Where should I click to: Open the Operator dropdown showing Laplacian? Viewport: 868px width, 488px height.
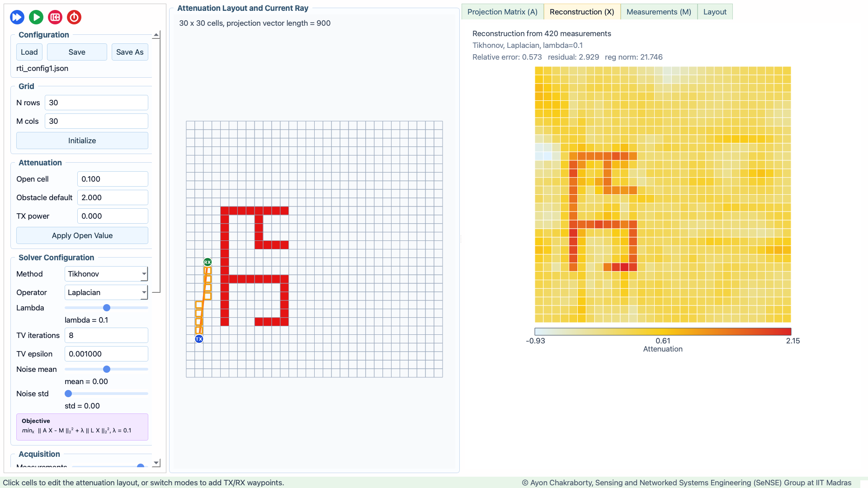[x=106, y=292]
